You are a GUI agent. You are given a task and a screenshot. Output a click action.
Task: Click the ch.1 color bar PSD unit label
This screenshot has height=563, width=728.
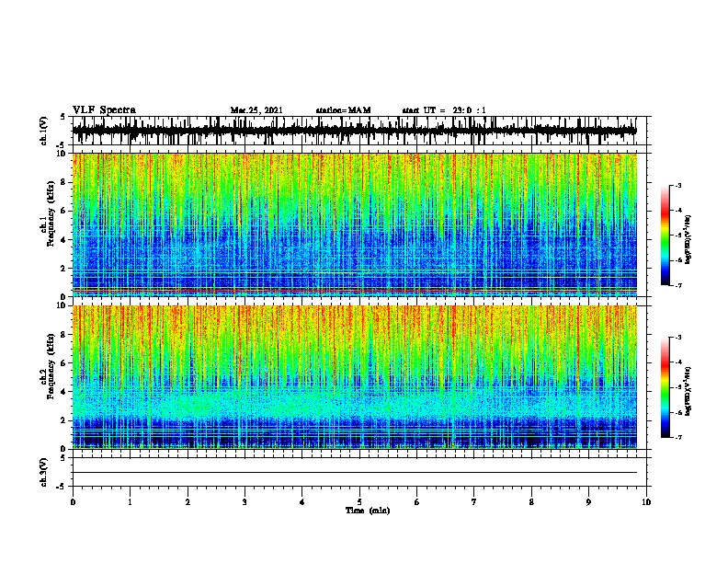688,240
